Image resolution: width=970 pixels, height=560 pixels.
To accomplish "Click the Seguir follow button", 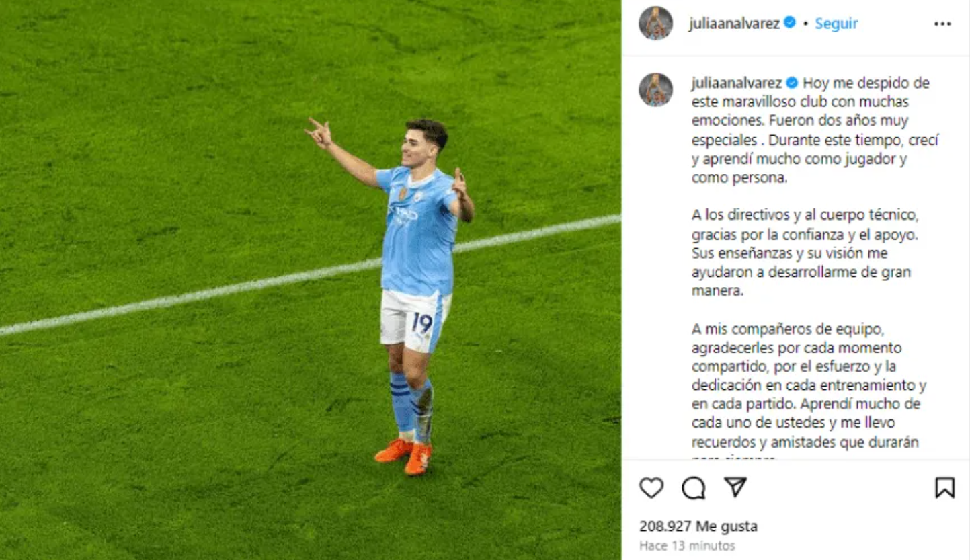I will [x=836, y=24].
